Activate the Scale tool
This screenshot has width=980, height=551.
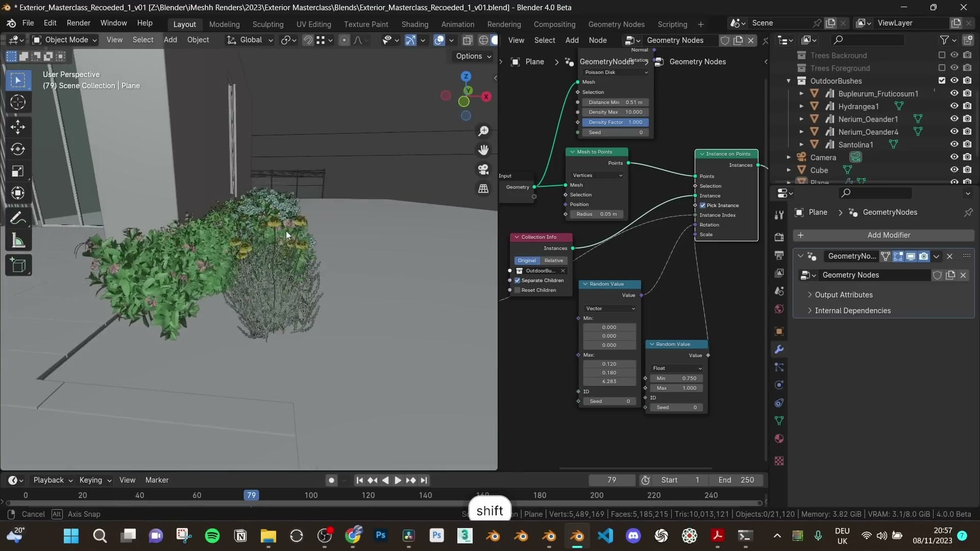(x=18, y=171)
